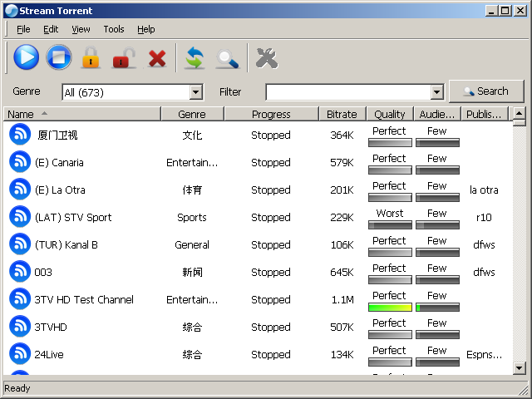Open the View menu
The image size is (532, 399).
(x=81, y=30)
